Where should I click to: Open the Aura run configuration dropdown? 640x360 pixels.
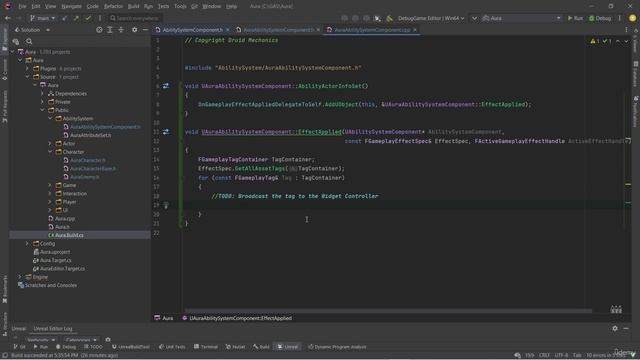521,18
